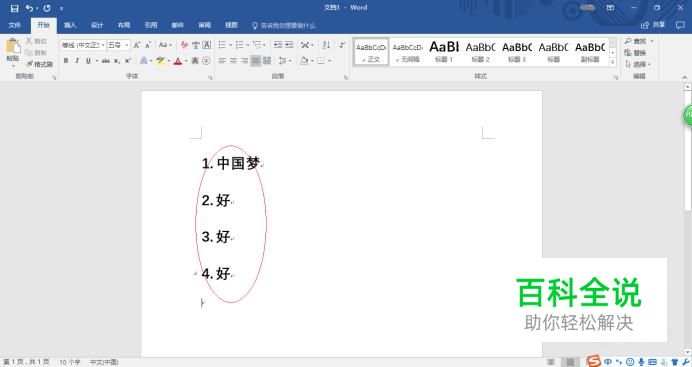
Task: Switch to the References tab
Action: 150,25
